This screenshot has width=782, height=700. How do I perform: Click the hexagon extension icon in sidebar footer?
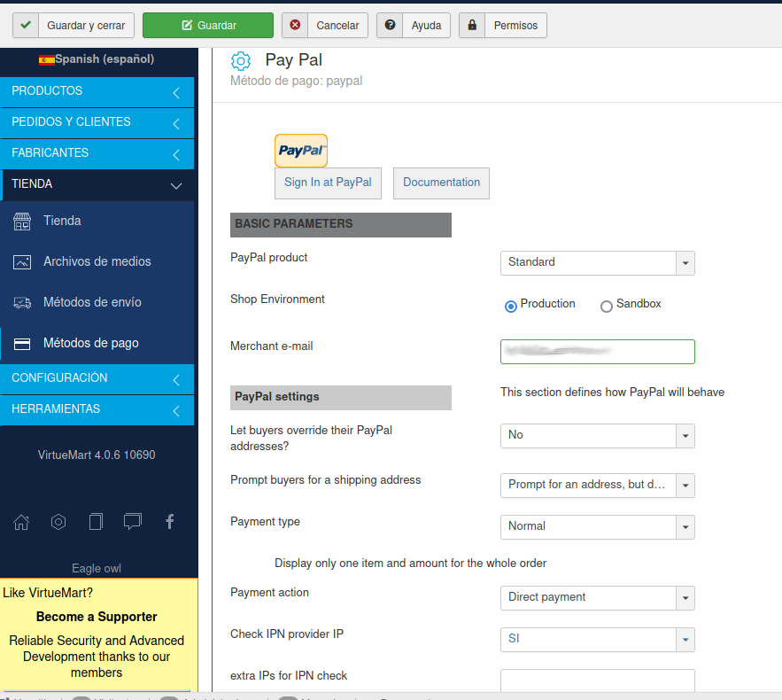point(58,522)
